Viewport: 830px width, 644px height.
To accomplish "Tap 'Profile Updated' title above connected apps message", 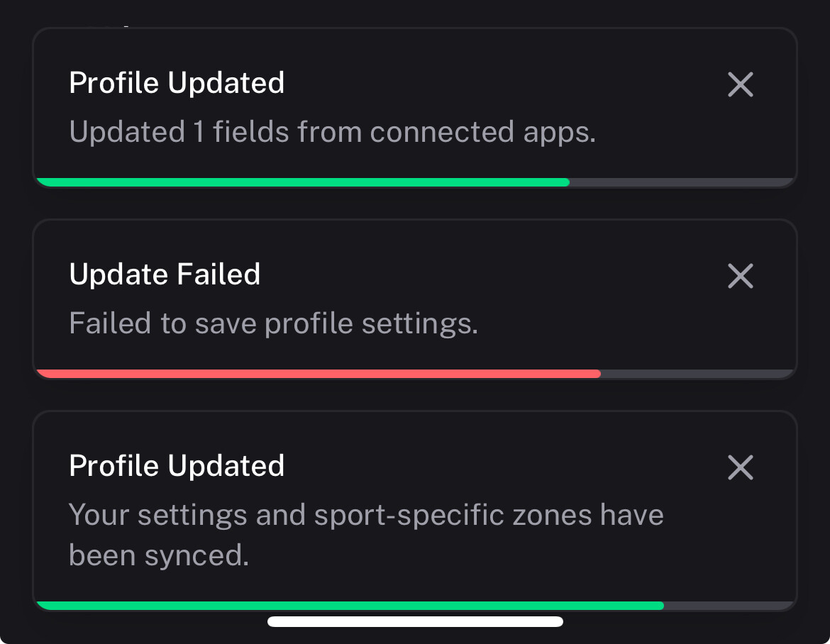I will click(x=177, y=83).
